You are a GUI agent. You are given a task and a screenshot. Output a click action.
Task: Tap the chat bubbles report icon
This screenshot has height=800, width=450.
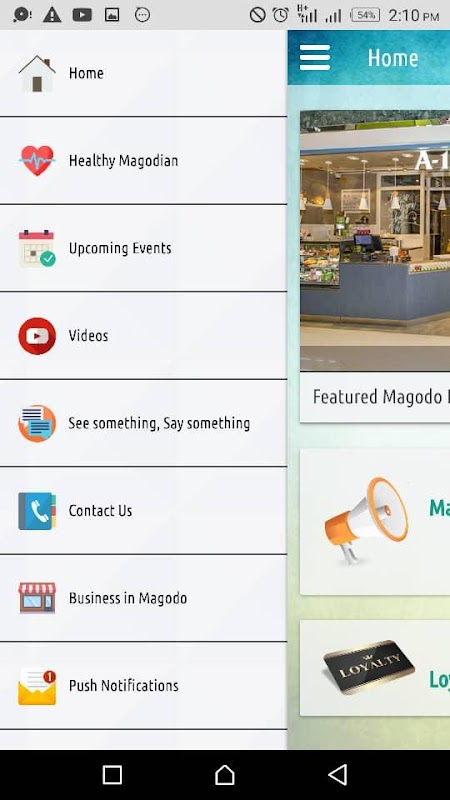(37, 423)
